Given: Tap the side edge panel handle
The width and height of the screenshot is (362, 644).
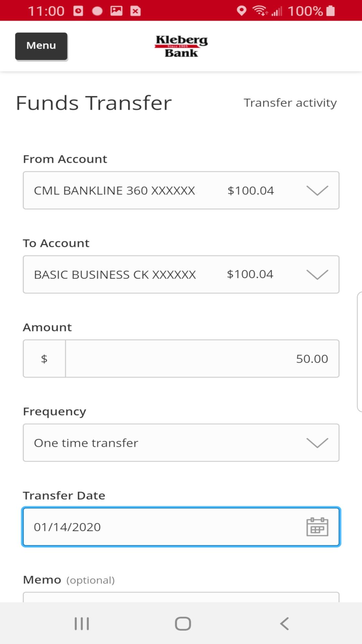Looking at the screenshot, I should click(359, 352).
